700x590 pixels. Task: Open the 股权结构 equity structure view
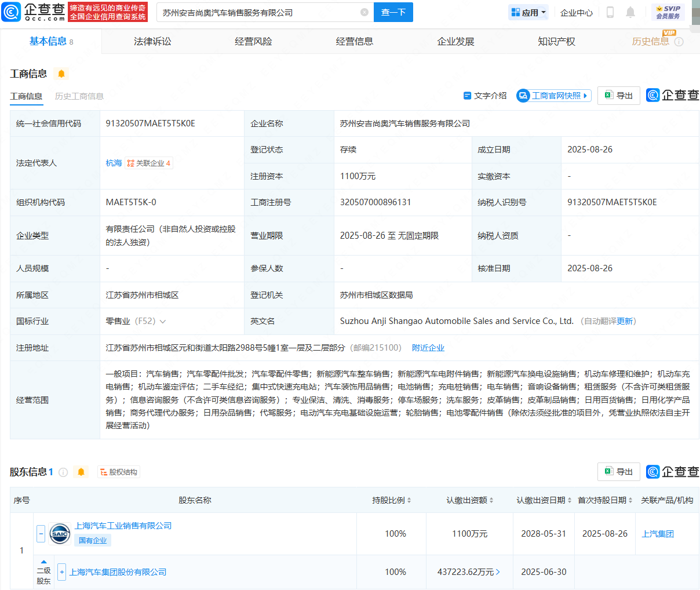coord(119,472)
